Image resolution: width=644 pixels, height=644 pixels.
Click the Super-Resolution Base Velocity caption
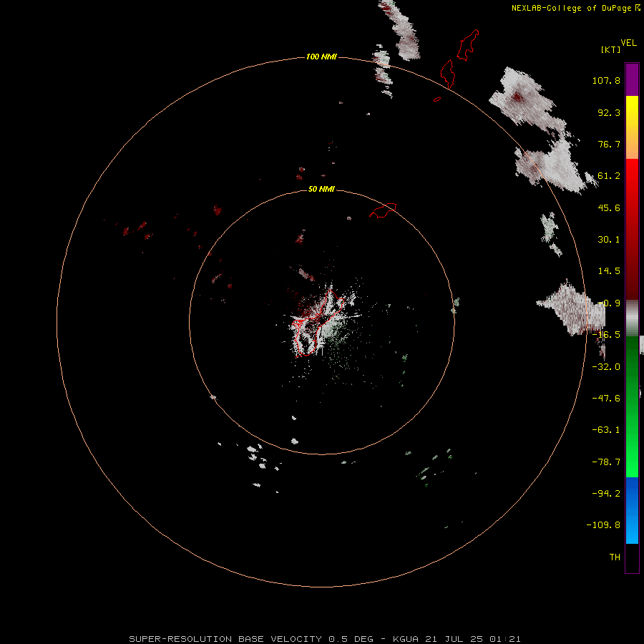pyautogui.click(x=325, y=639)
